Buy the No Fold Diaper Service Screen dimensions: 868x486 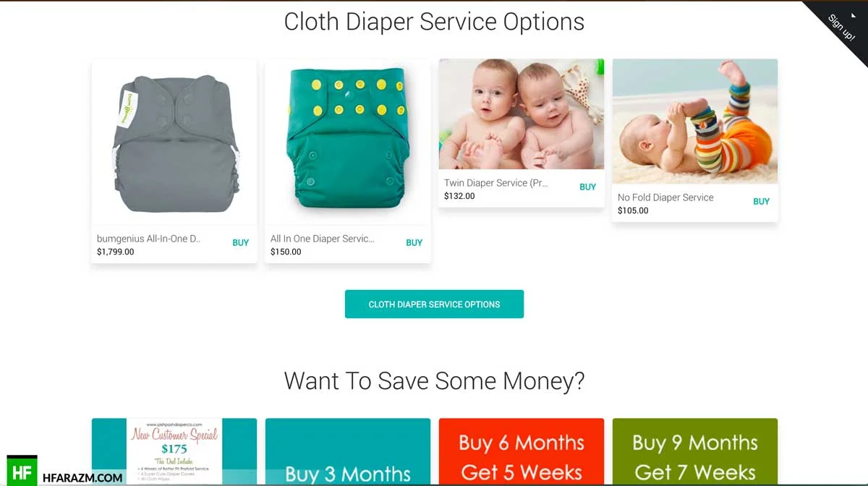click(x=761, y=202)
